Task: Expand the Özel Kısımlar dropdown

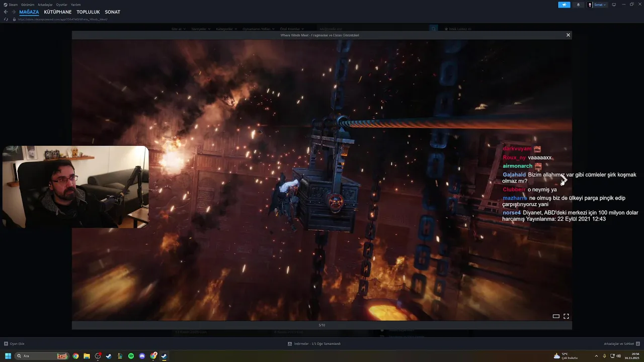Action: pos(292,29)
